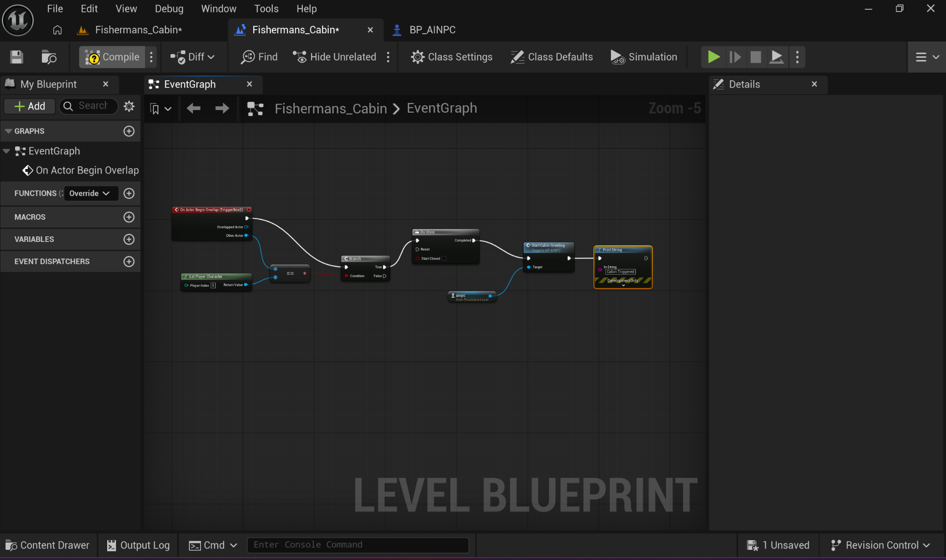Open the Output Log
This screenshot has height=560, width=946.
pyautogui.click(x=139, y=545)
